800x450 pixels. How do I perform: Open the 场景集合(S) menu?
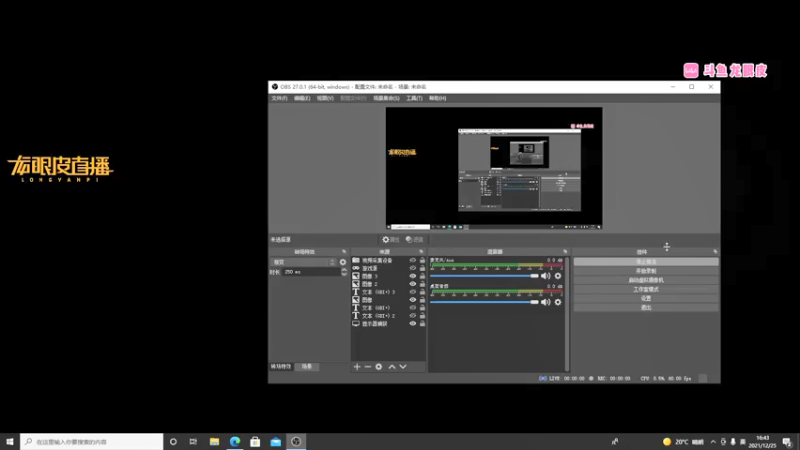(386, 98)
